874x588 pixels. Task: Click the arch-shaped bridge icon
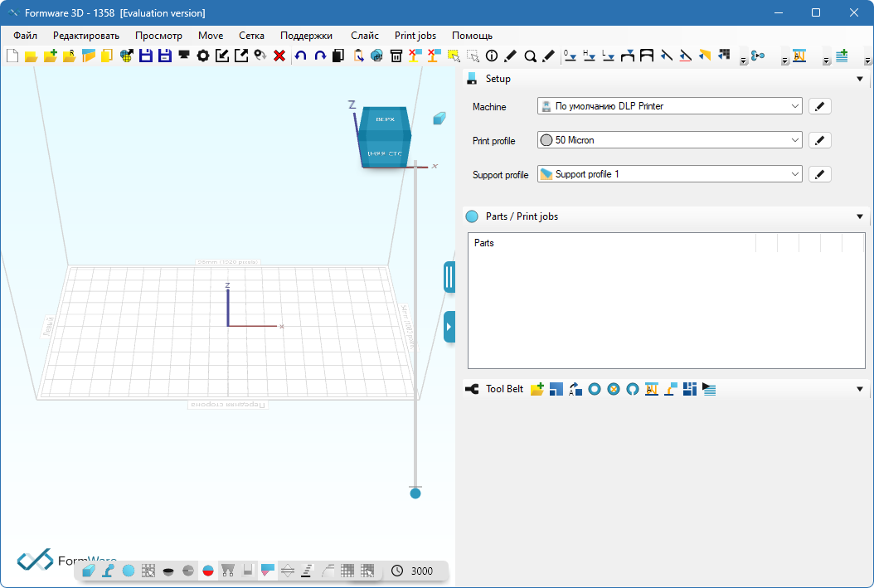[x=647, y=56]
